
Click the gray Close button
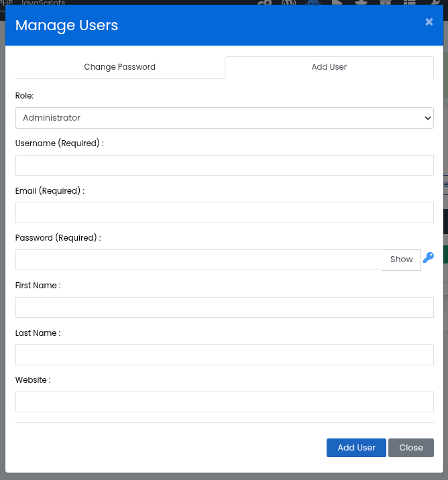point(411,448)
